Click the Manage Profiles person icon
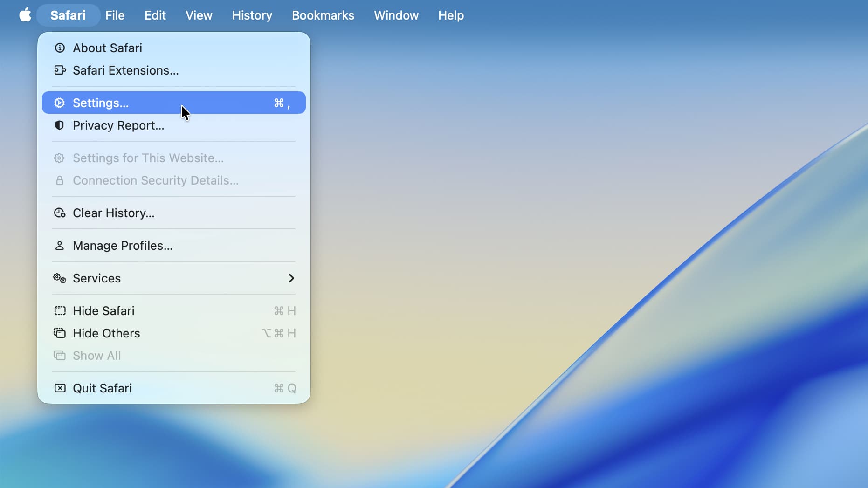This screenshot has width=868, height=488. (59, 246)
